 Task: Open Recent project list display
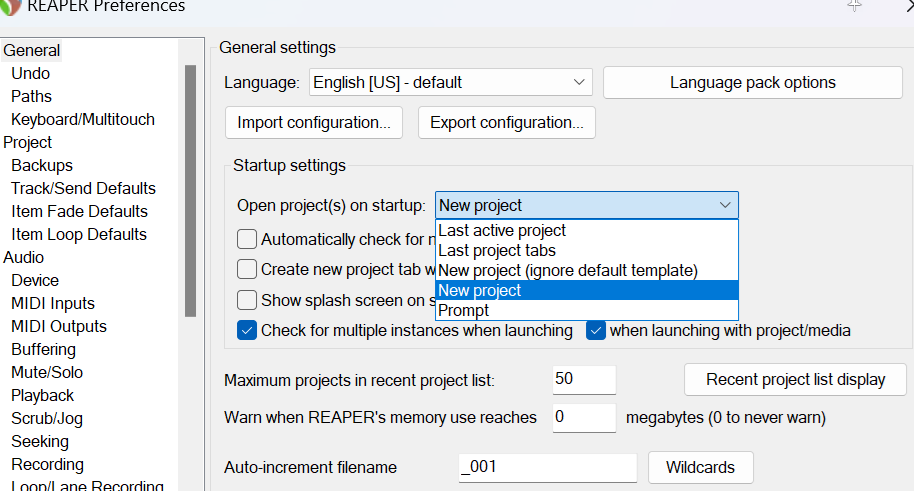[795, 379]
